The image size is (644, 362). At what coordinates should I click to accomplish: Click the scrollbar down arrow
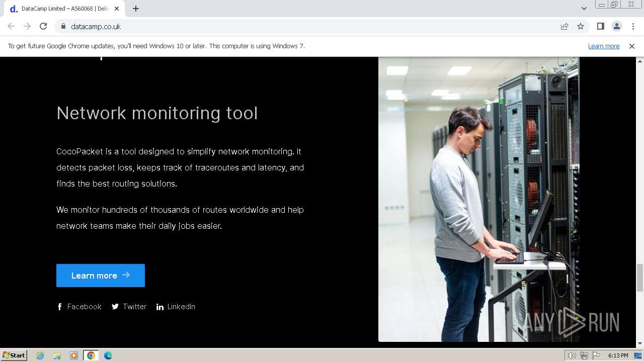(640, 344)
